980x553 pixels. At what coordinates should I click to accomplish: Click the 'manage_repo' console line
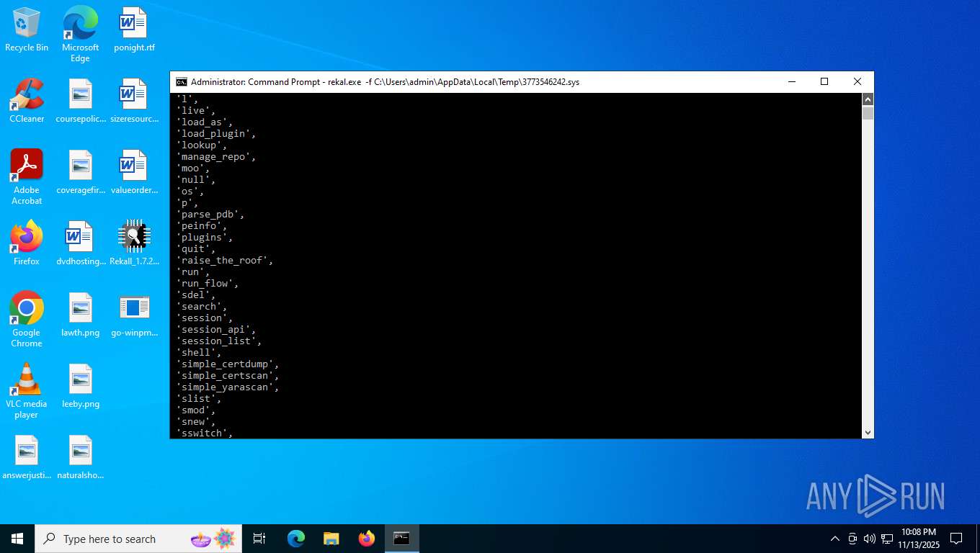point(216,157)
